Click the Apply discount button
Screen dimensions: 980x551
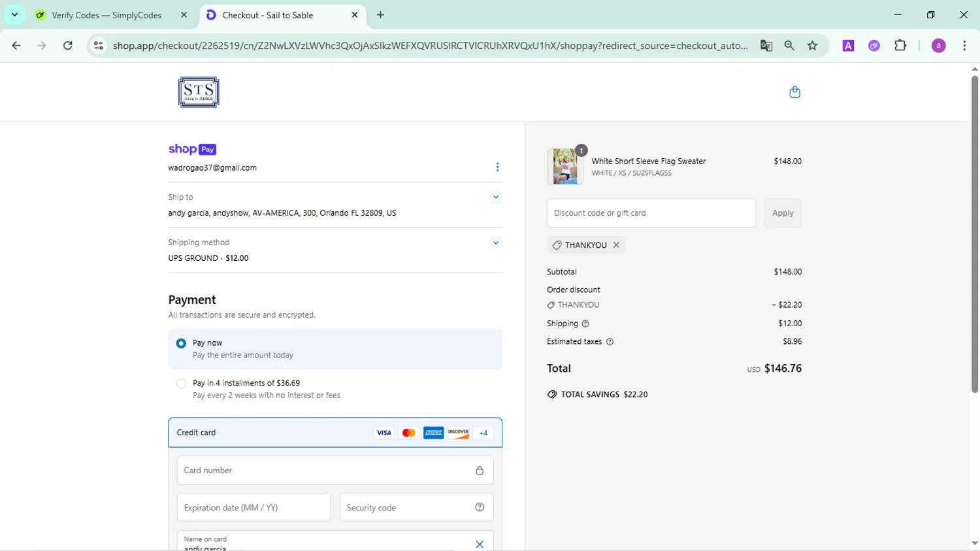(783, 213)
